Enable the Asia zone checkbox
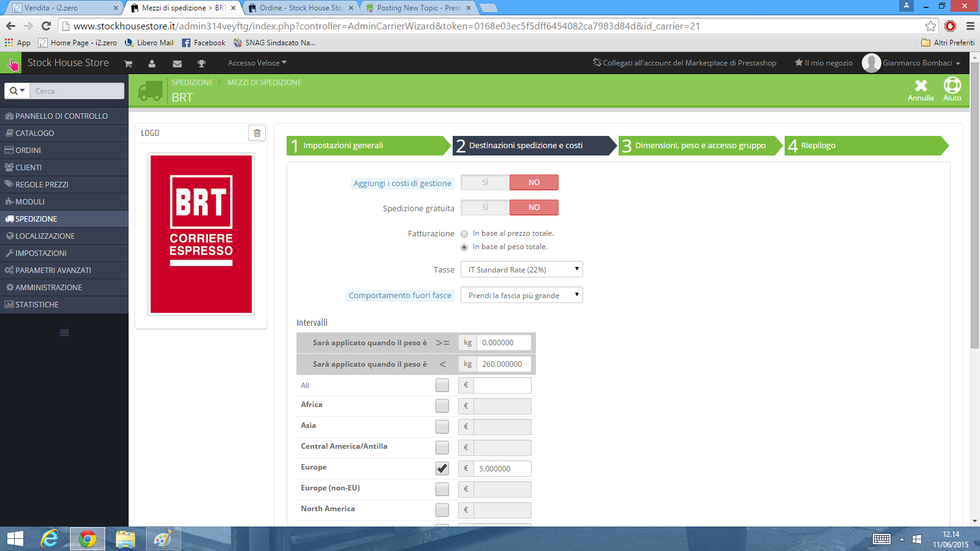Viewport: 980px width, 551px height. click(442, 427)
